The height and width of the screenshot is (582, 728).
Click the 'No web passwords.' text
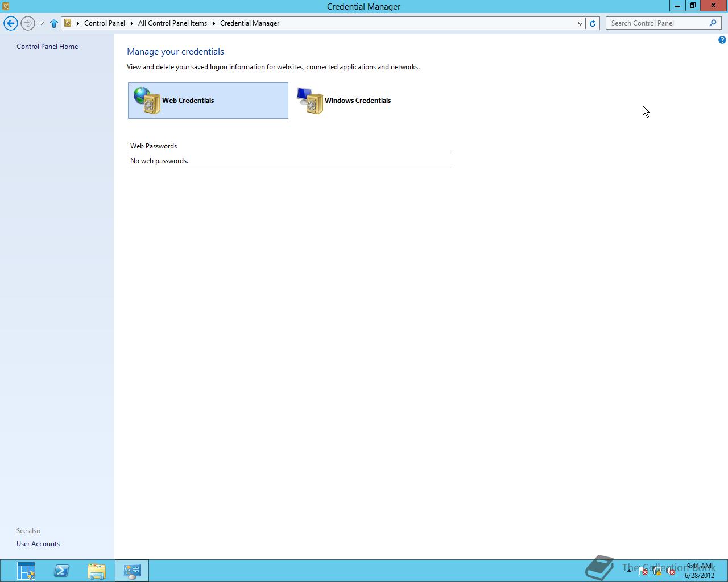click(x=159, y=161)
